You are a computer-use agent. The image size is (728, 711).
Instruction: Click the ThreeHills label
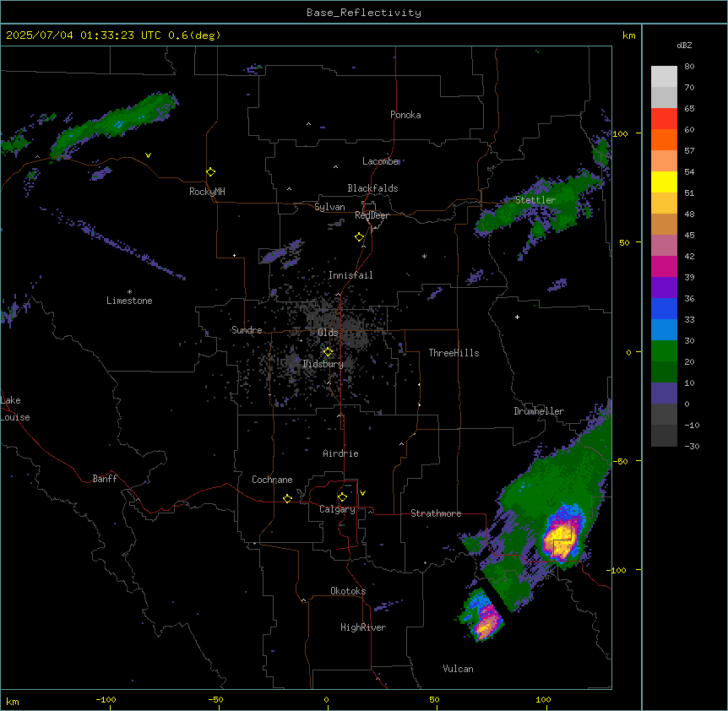454,353
